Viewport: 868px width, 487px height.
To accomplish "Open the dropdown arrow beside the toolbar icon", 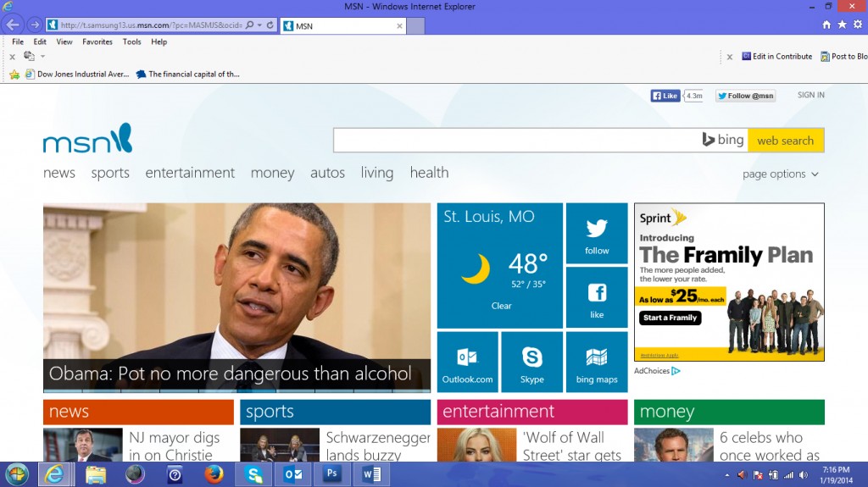I will pyautogui.click(x=42, y=57).
